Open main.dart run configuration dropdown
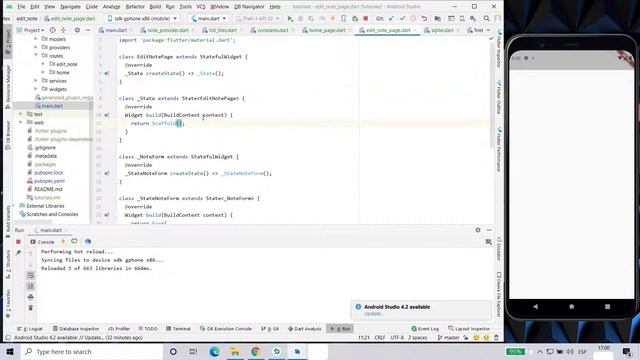The height and width of the screenshot is (360, 640). click(209, 18)
